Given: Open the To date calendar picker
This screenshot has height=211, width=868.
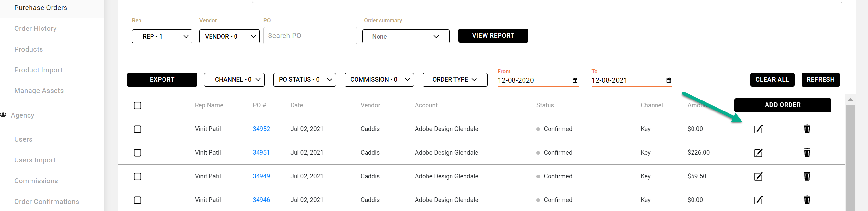Looking at the screenshot, I should 669,80.
